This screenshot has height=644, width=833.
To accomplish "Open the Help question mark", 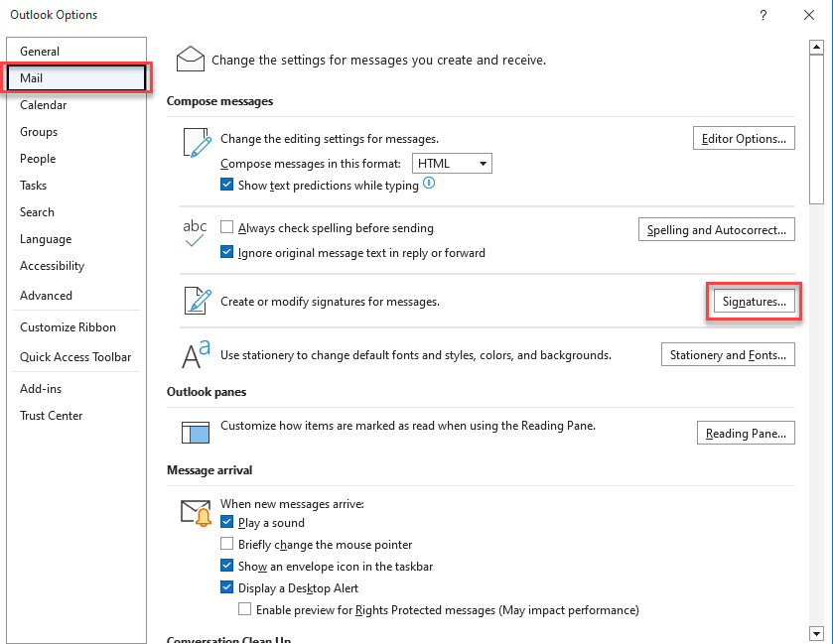I will click(x=764, y=15).
